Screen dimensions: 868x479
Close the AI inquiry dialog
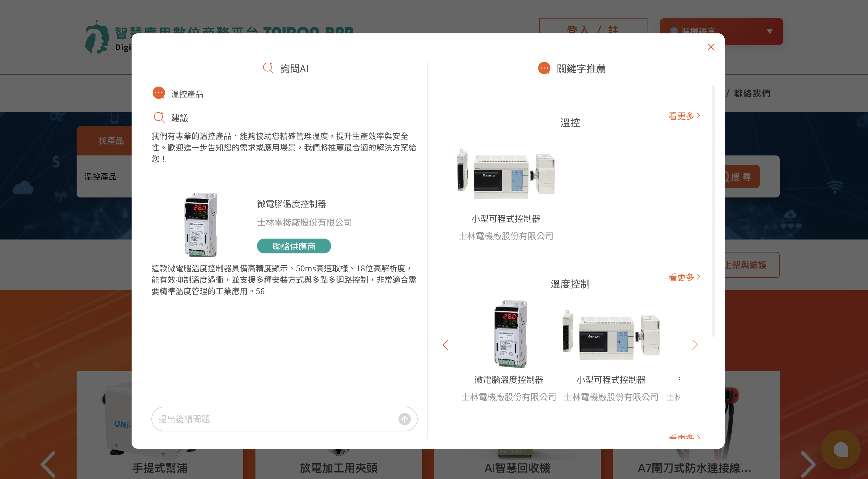click(x=711, y=47)
